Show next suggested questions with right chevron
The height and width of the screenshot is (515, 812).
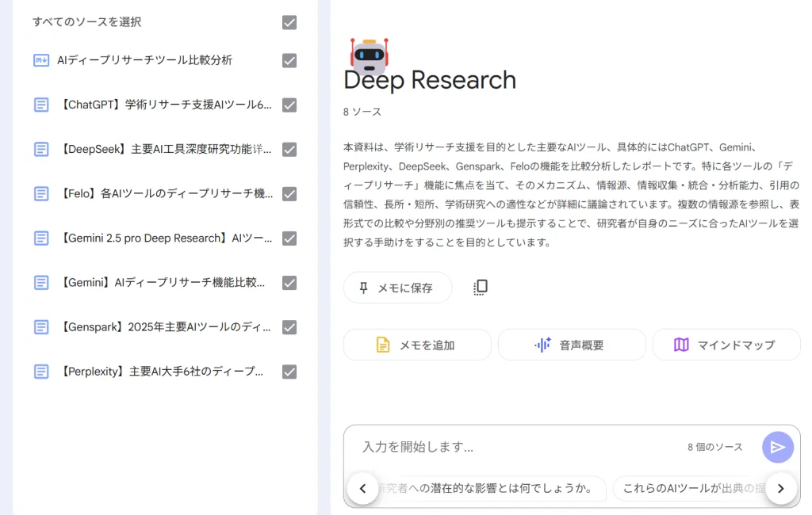click(781, 488)
